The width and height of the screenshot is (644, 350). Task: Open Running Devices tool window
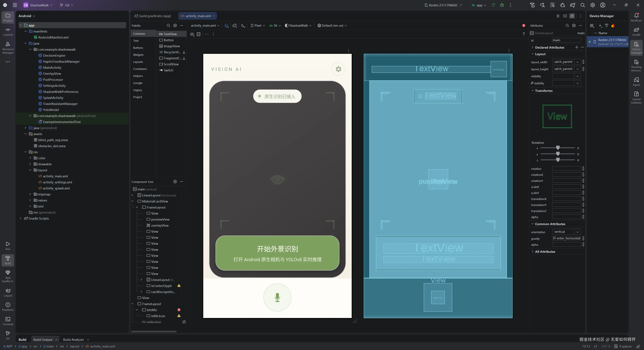(x=636, y=65)
